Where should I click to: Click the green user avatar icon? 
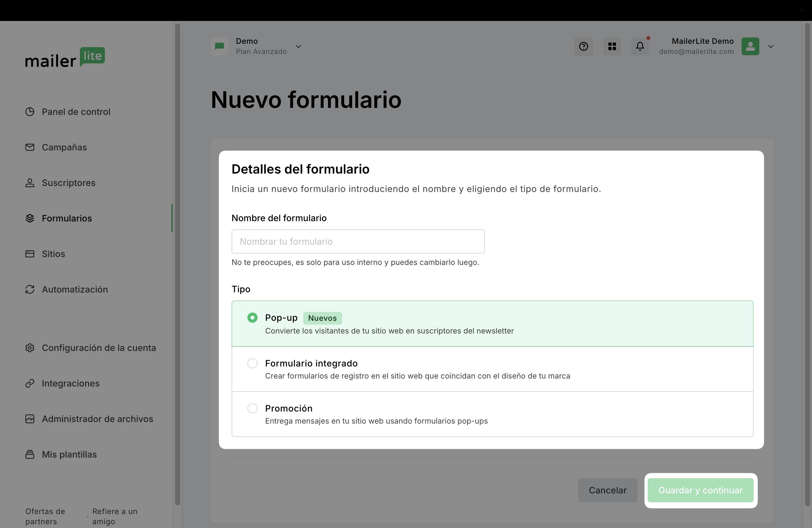pyautogui.click(x=750, y=46)
